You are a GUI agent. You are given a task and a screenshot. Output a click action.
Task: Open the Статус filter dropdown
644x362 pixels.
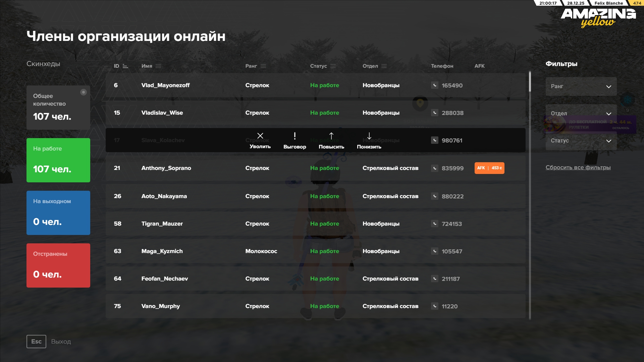coord(581,141)
